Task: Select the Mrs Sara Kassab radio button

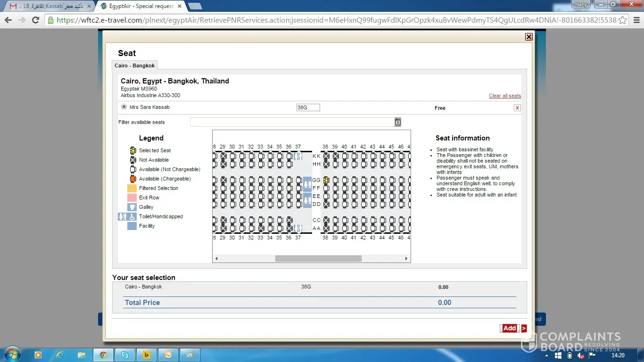Action: tap(124, 107)
